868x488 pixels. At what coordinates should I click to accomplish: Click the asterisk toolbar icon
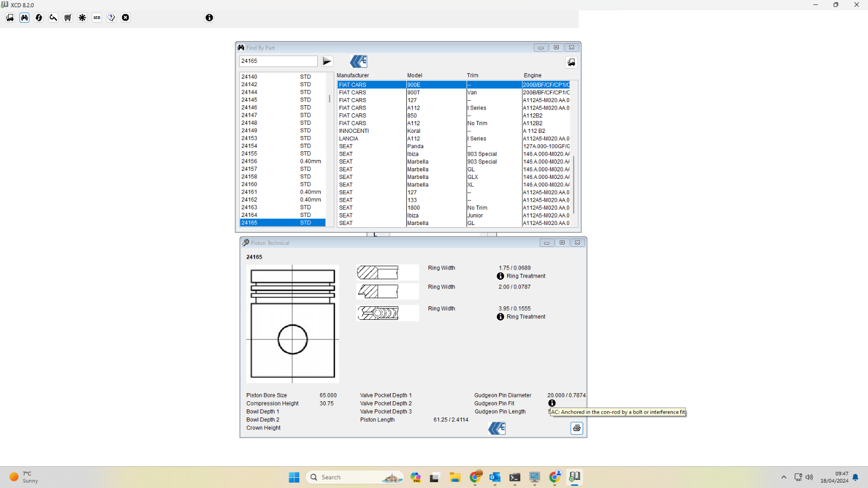tap(82, 18)
